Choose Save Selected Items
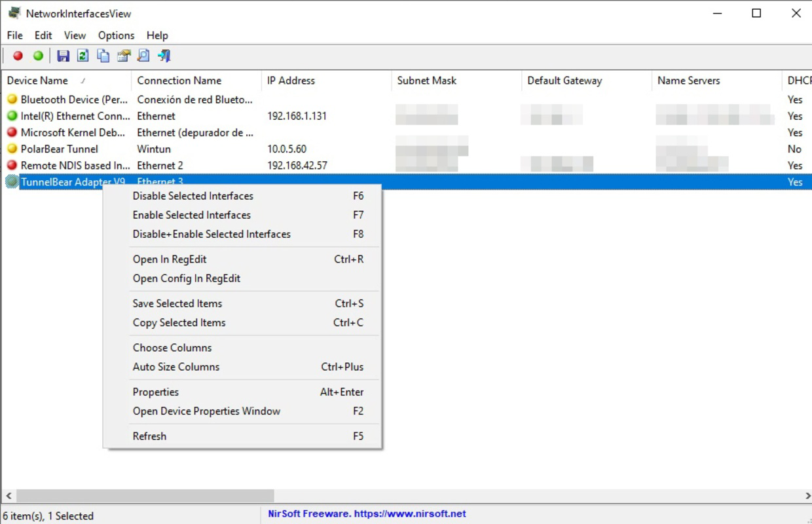 point(242,303)
